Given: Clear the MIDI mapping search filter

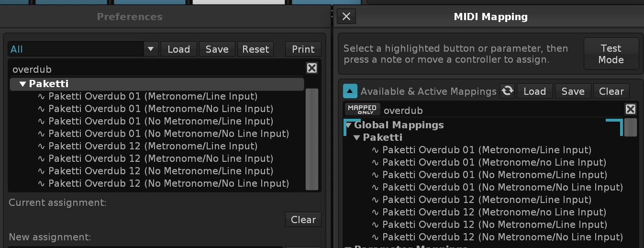Looking at the screenshot, I should pyautogui.click(x=631, y=110).
